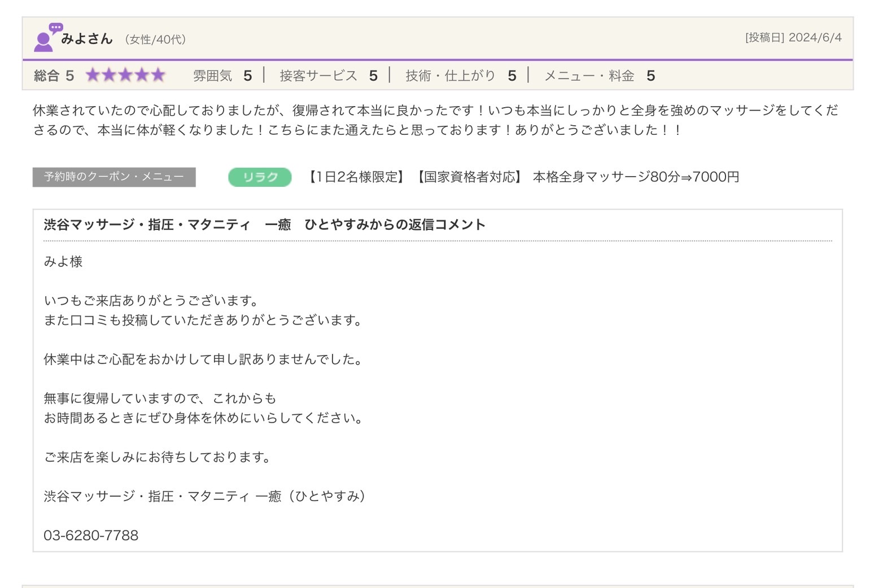Click the review text starting 休業されていたので
Image resolution: width=887 pixels, height=588 pixels.
tap(435, 120)
